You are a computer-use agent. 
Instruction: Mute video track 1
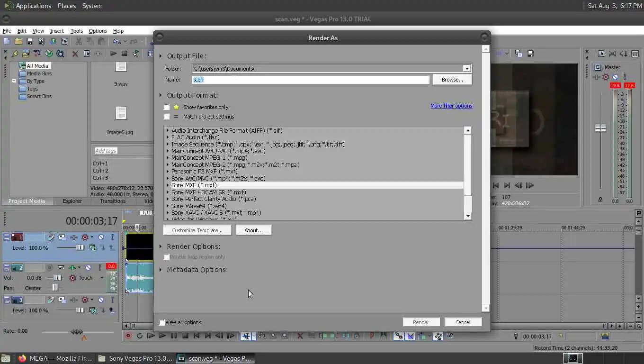[101, 237]
